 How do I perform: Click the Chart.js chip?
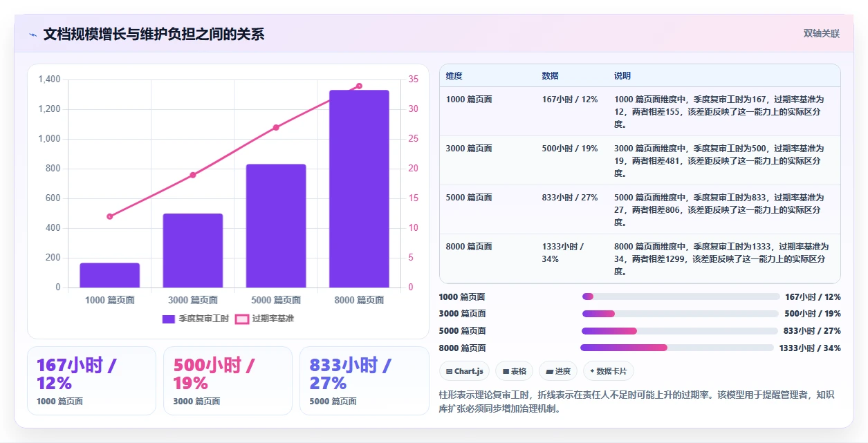coord(465,371)
